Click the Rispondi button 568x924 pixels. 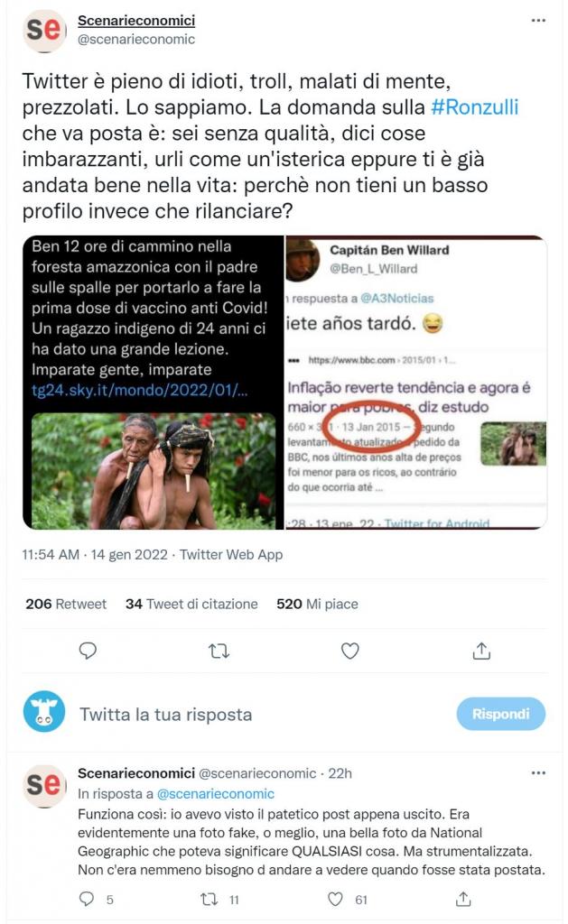[x=501, y=715]
